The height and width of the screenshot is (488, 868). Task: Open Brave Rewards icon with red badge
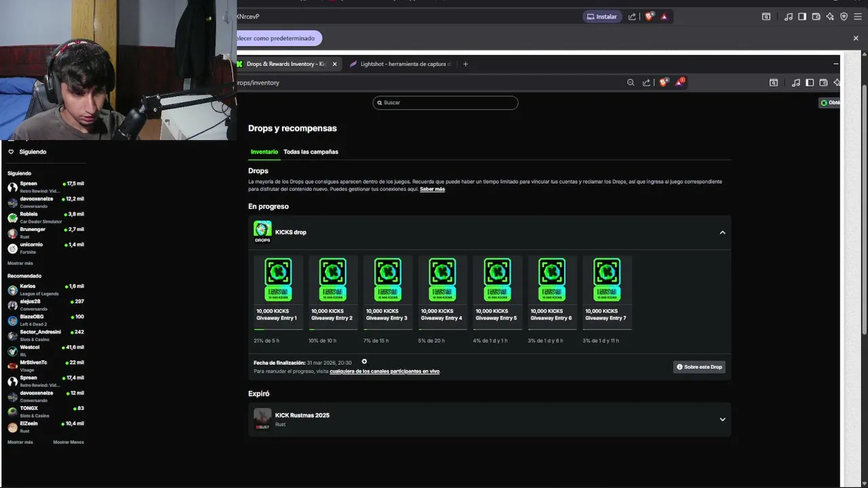point(679,82)
